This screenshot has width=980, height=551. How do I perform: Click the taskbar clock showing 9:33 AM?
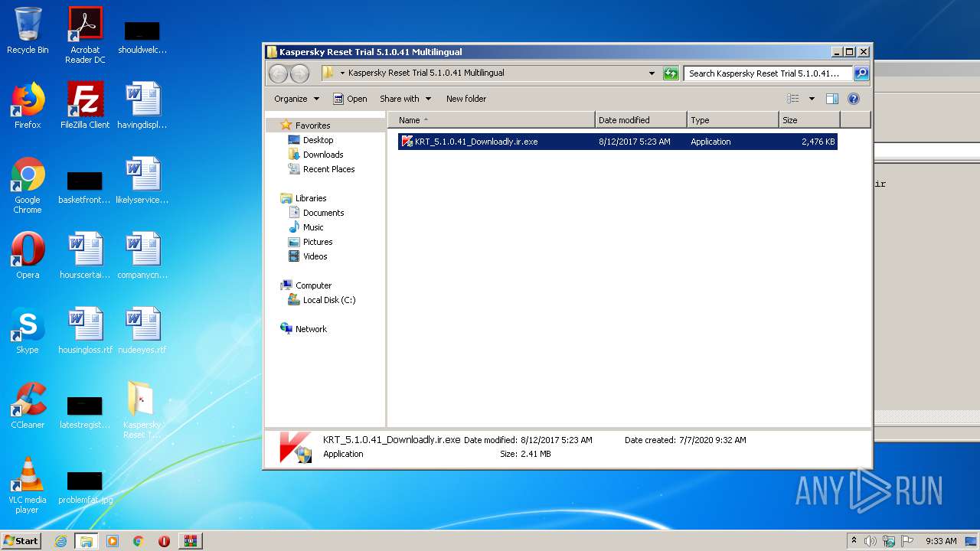941,541
